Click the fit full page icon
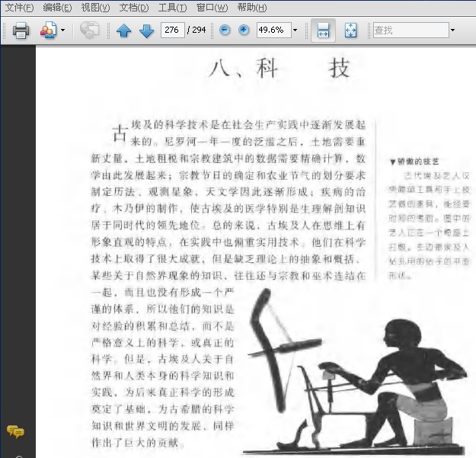Screen dimensions: 476x458 (350, 30)
